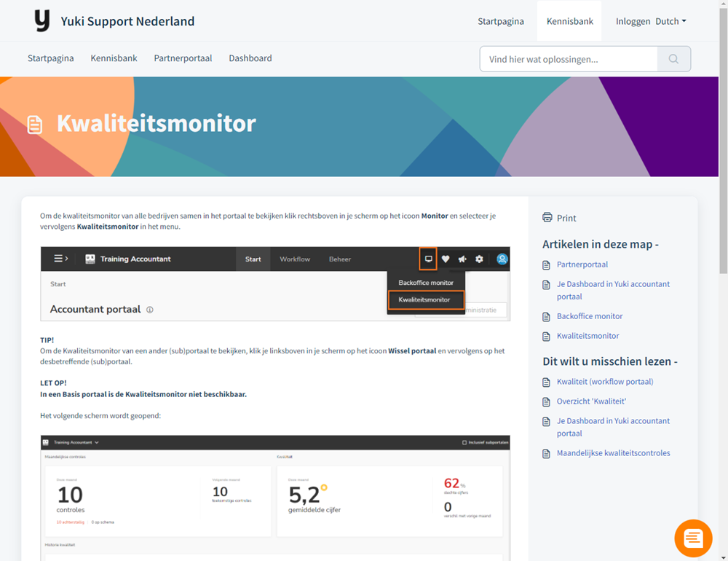Screen dimensions: 728x561
Task: Click the page vertical scrollbar thumb
Action: pos(724,141)
